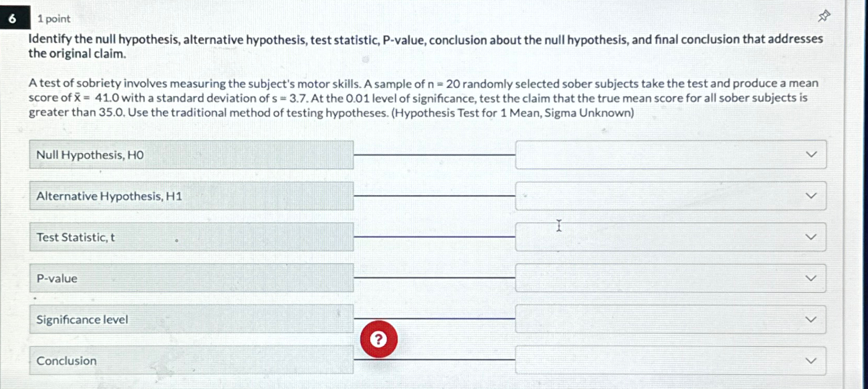This screenshot has width=868, height=389.
Task: Expand the Test Statistic, t answer dropdown
Action: point(811,236)
